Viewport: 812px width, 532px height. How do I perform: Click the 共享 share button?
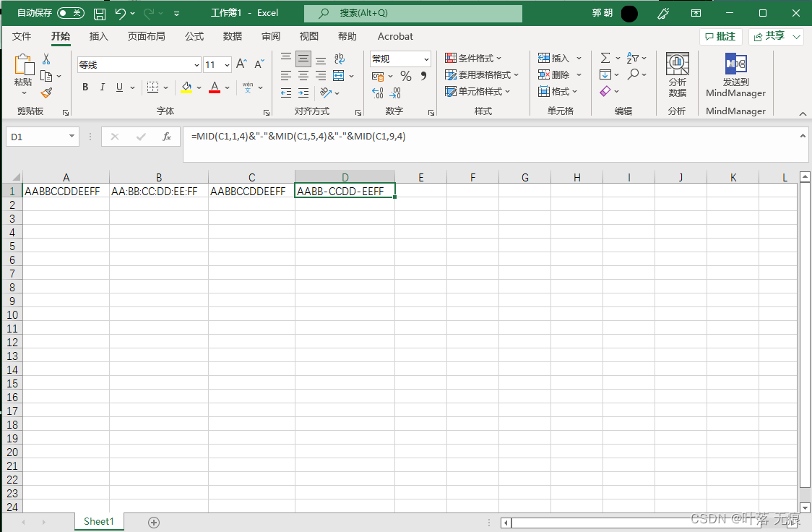pyautogui.click(x=777, y=36)
